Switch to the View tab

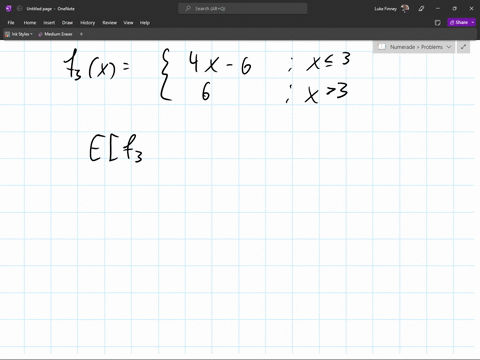point(128,23)
